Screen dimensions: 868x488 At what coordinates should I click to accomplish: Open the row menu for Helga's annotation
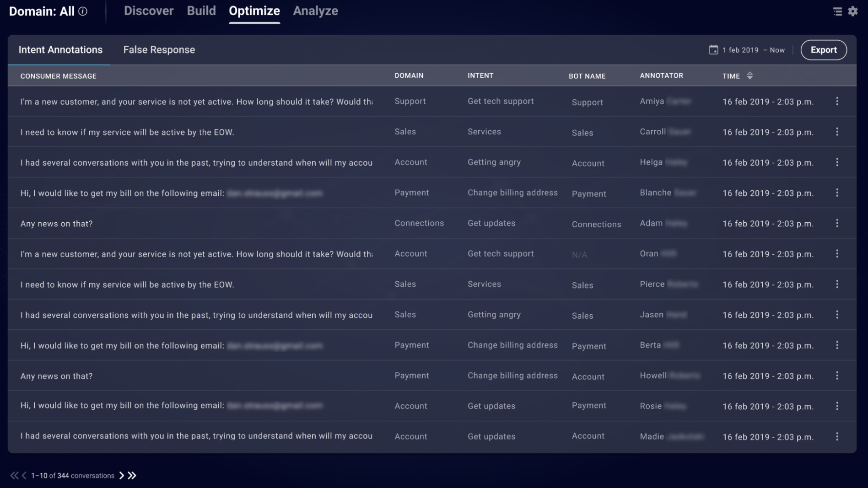click(x=837, y=162)
